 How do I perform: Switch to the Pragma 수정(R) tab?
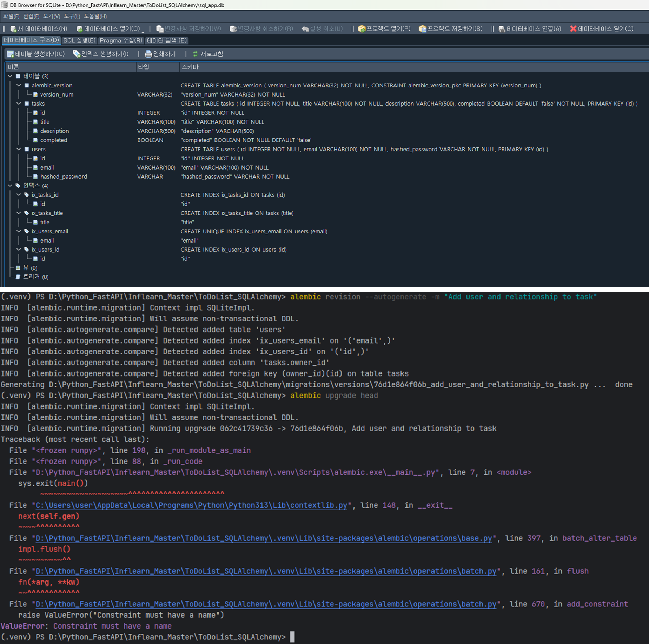coord(121,40)
